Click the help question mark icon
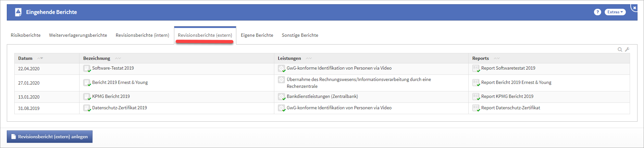Screen dimensions: 644x148 [x=597, y=12]
